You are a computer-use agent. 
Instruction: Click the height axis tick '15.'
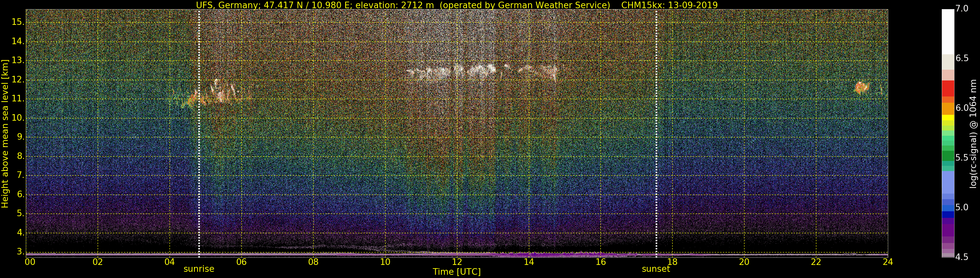18,22
